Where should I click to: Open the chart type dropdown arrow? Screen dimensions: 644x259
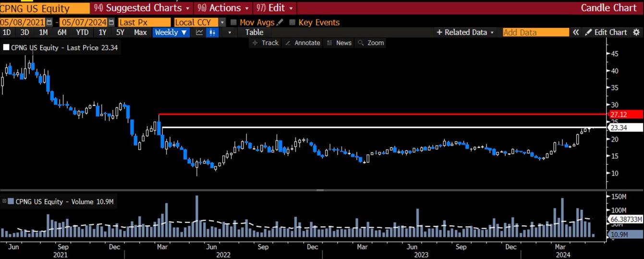click(230, 32)
